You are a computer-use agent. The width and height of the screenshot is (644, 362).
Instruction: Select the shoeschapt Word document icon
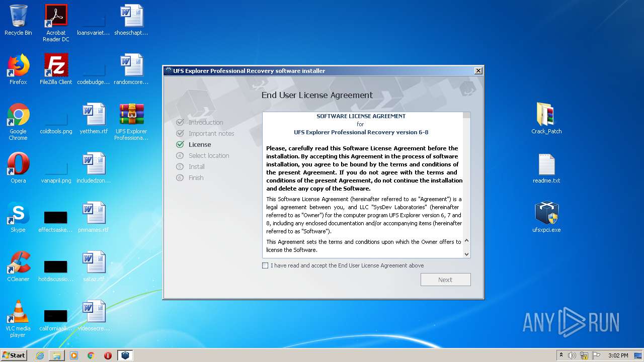coord(131,20)
